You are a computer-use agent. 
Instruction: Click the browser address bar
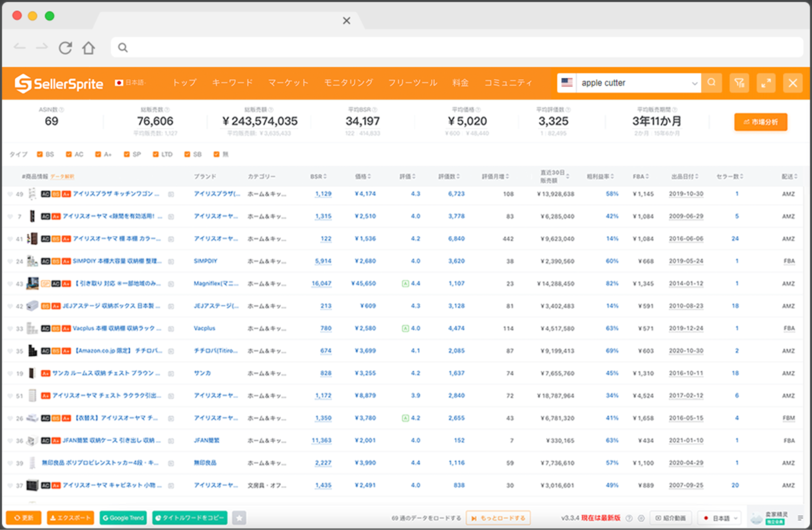(457, 47)
